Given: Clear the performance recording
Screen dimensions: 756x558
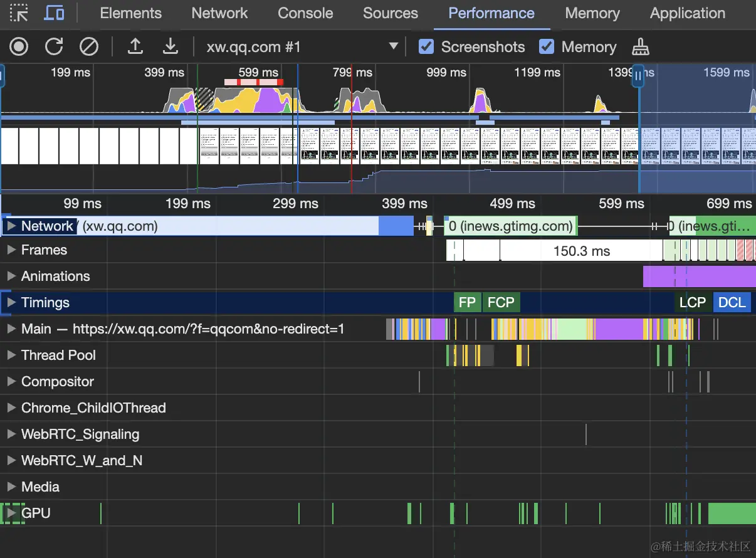Looking at the screenshot, I should (89, 46).
